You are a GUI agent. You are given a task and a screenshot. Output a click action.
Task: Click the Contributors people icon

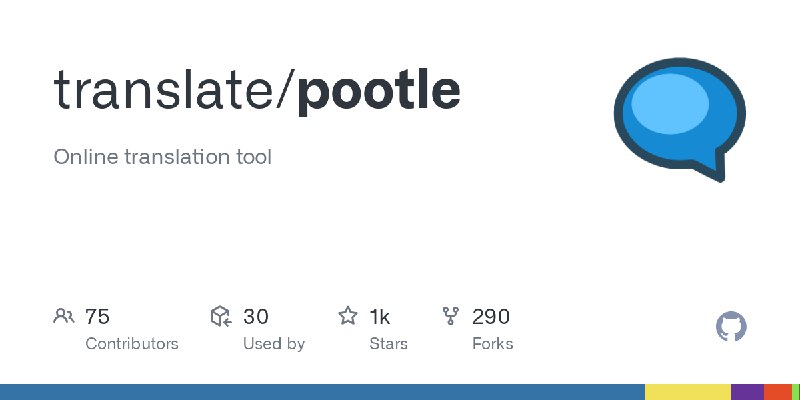coord(64,316)
